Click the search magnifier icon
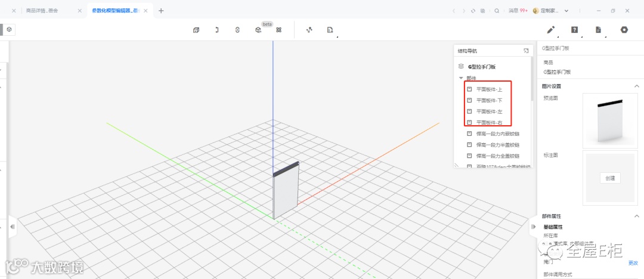Image resolution: width=644 pixels, height=279 pixels. coord(497,11)
